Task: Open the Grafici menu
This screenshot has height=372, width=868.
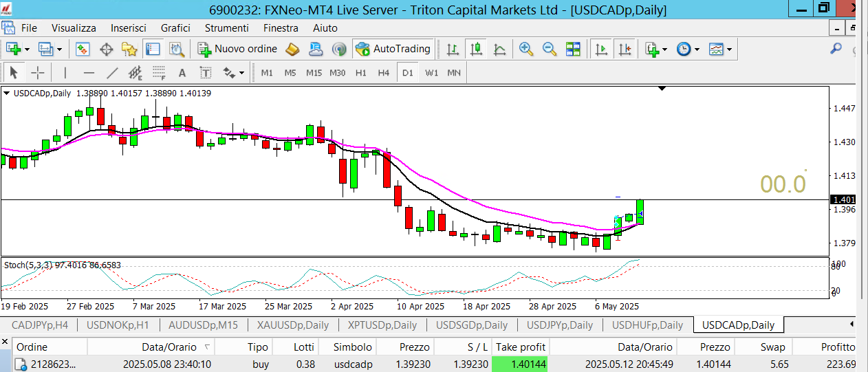Action: click(x=175, y=28)
